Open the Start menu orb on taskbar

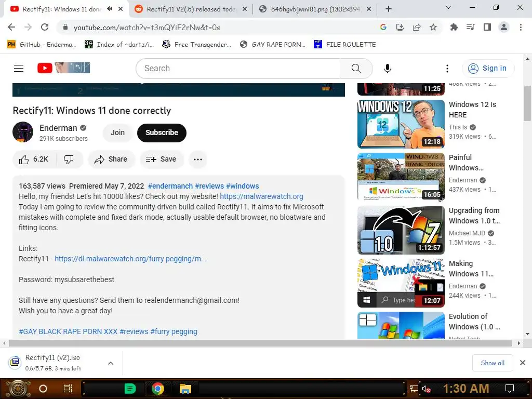point(18,389)
